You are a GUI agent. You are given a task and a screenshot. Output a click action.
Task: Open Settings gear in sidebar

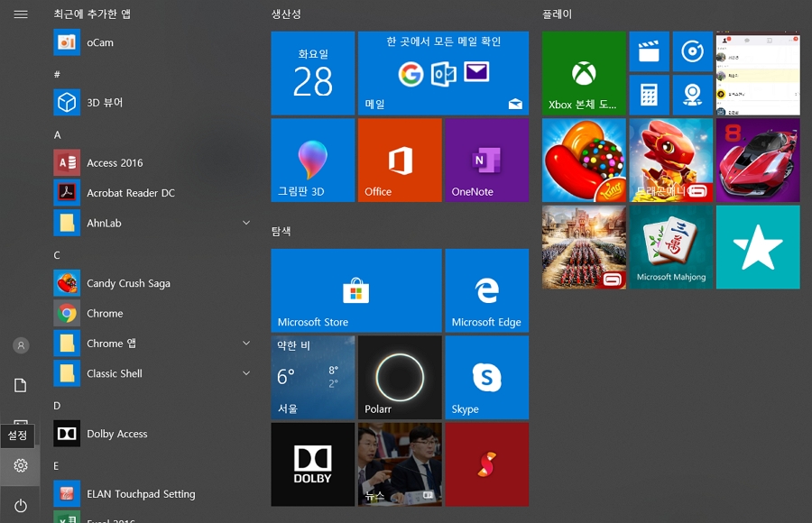click(21, 465)
